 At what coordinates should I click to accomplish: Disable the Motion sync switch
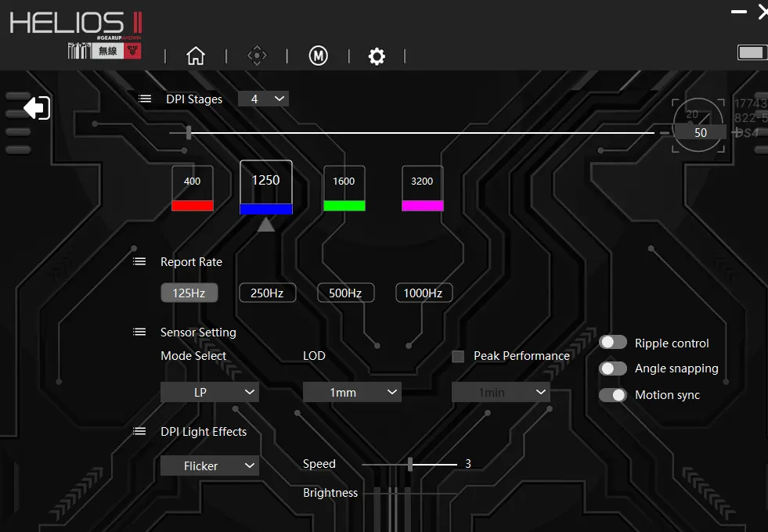pyautogui.click(x=613, y=394)
